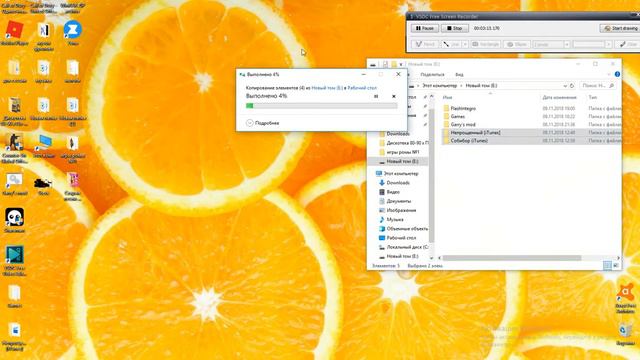Open Downloads under Этот компьютер
640x360 pixels.
click(398, 183)
